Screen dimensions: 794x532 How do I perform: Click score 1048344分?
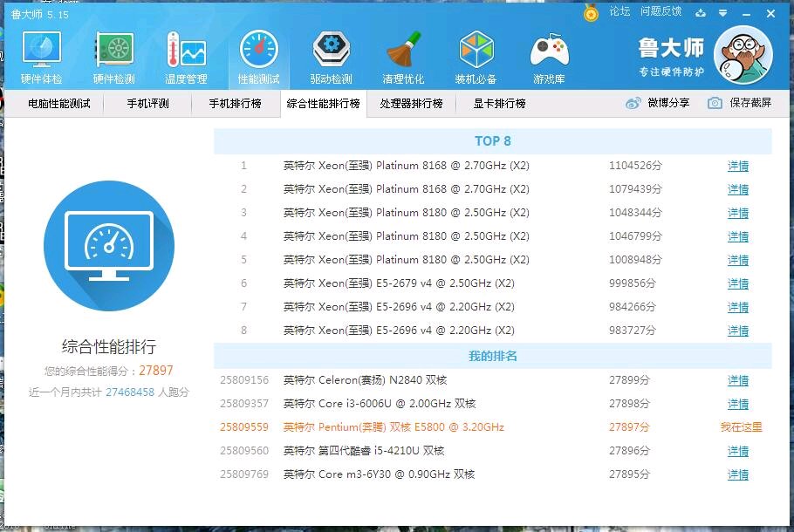[x=635, y=213]
